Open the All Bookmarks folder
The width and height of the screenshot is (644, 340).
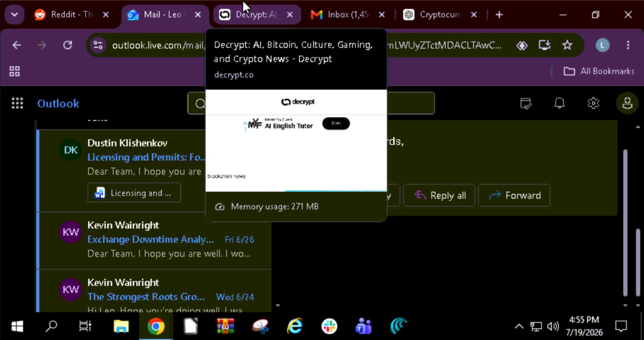click(x=599, y=71)
